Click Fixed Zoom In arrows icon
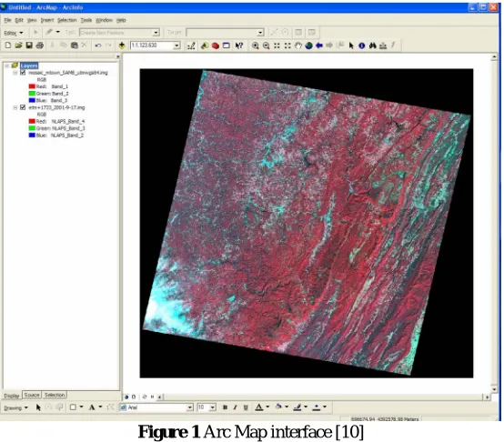Viewport: 504px width, 442px height. click(277, 45)
